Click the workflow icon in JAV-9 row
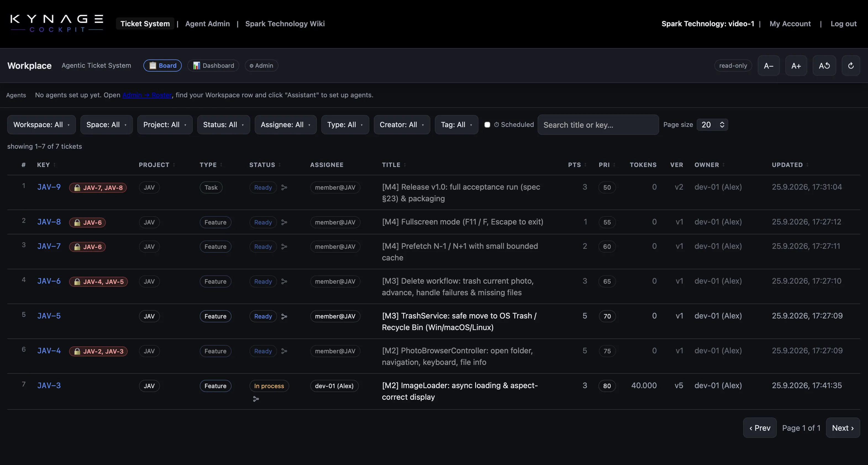This screenshot has width=868, height=465. click(284, 187)
